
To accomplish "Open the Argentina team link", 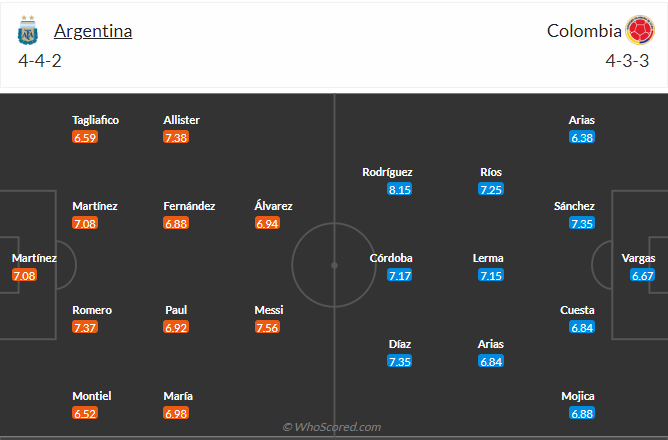I will (93, 31).
